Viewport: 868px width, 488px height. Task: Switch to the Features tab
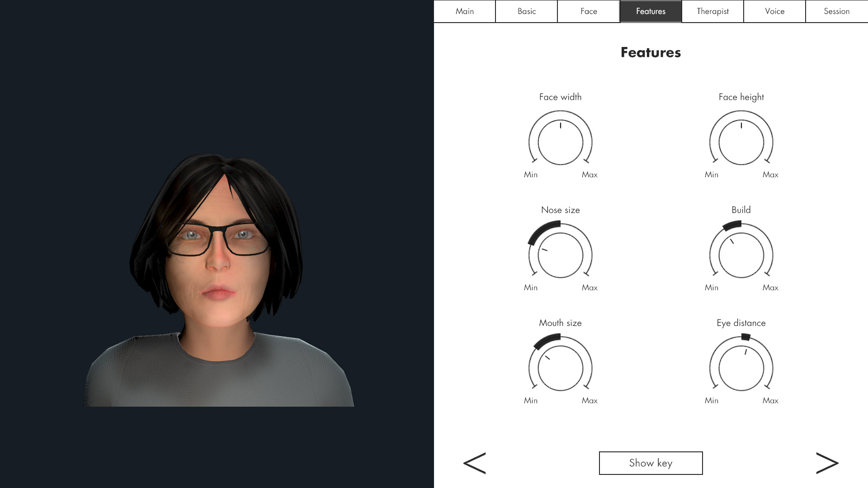coord(651,11)
